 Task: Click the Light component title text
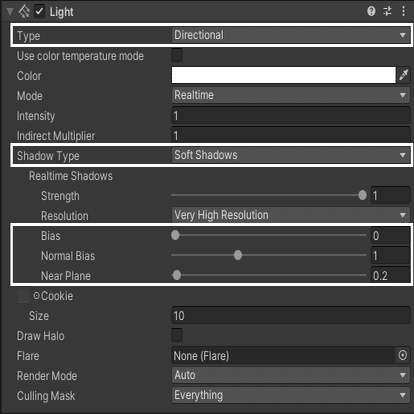click(61, 12)
